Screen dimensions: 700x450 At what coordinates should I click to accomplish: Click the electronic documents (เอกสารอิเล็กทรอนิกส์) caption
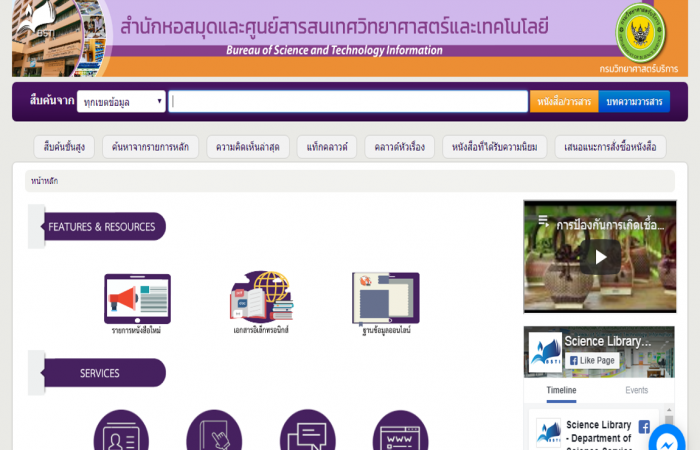tap(261, 330)
